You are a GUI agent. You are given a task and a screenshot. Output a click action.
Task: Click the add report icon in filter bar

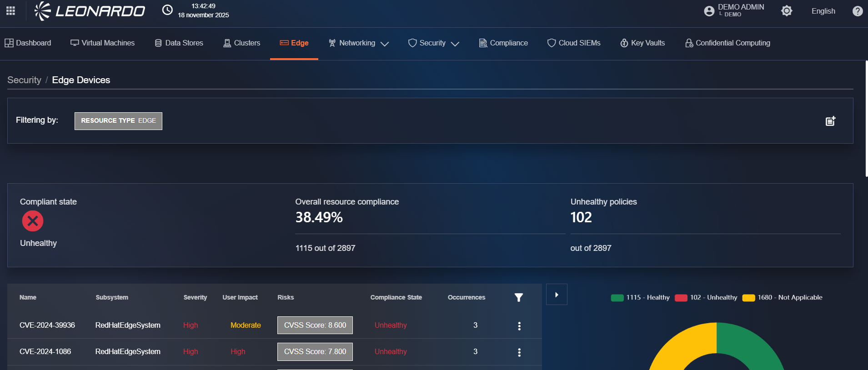tap(830, 121)
